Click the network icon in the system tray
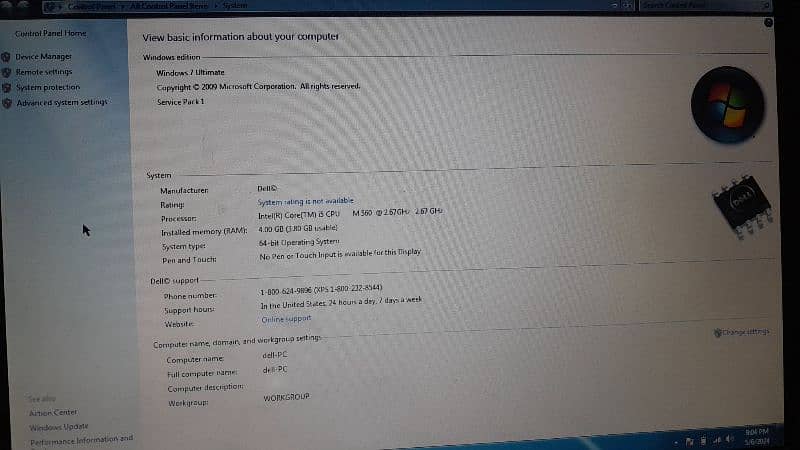Image resolution: width=800 pixels, height=450 pixels. pyautogui.click(x=716, y=440)
